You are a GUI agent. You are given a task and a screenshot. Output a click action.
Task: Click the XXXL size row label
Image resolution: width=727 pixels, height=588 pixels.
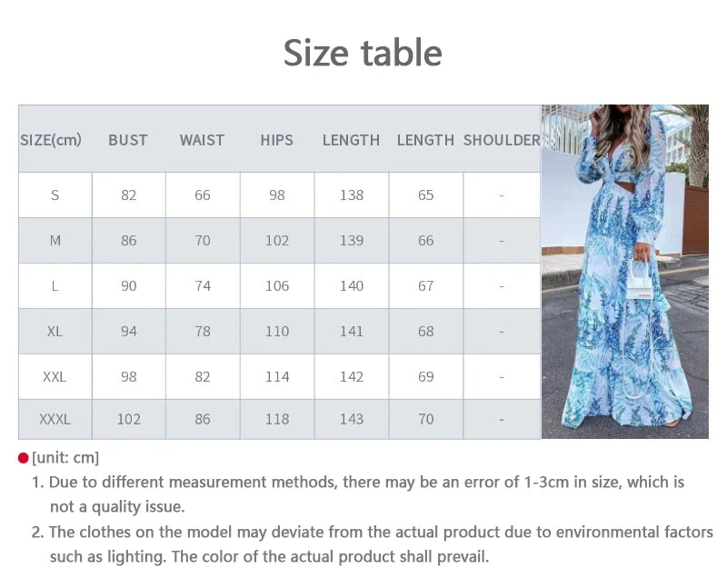point(55,419)
